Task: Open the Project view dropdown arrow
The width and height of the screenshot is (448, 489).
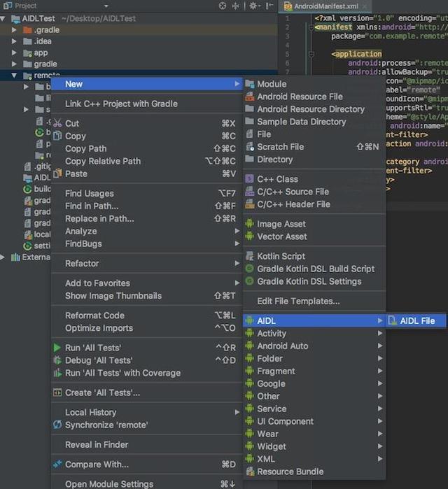Action: click(106, 6)
